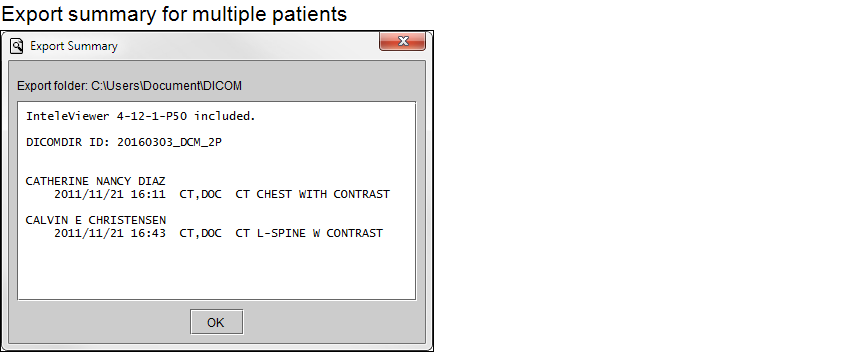Viewport: 850px width, 362px height.
Task: Click the CT CHEST WITH CONTRAST entry
Action: coord(312,194)
